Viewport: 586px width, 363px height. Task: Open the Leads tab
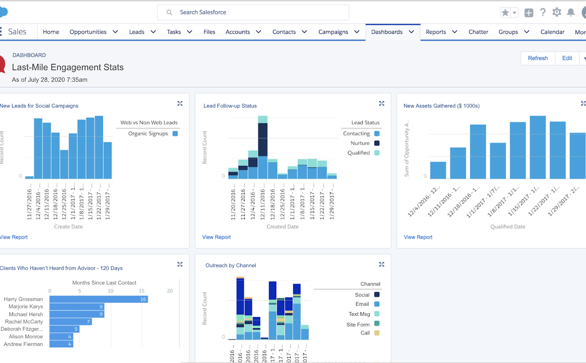coord(136,32)
